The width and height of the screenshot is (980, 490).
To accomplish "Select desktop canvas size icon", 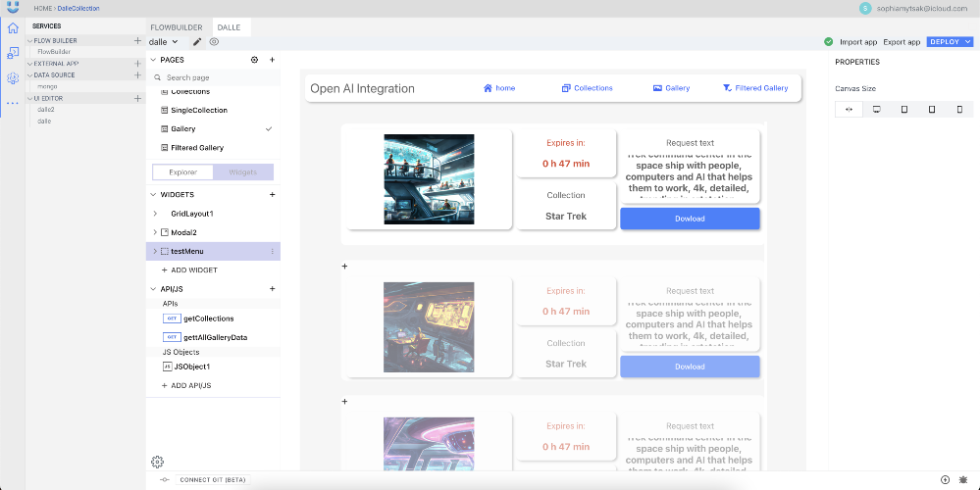I will coord(876,109).
